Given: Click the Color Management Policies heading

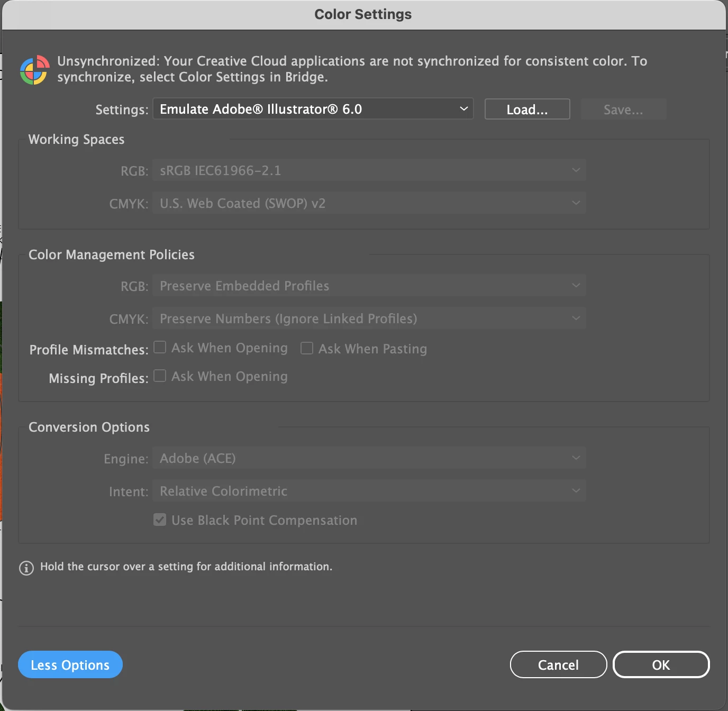Looking at the screenshot, I should (112, 254).
